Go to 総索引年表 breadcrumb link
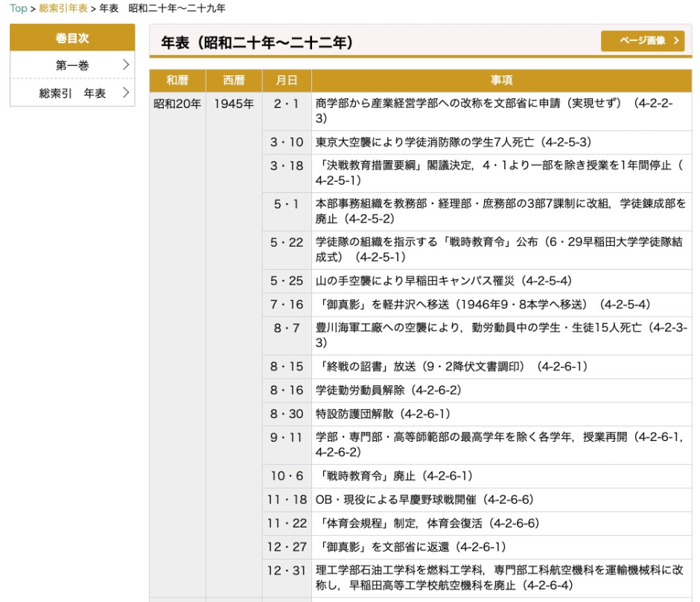The height and width of the screenshot is (602, 700). click(x=63, y=8)
